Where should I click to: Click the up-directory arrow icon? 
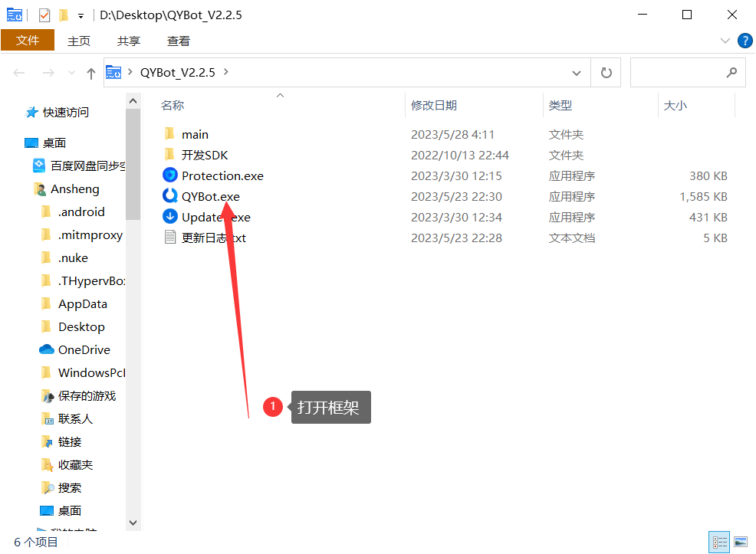[91, 73]
